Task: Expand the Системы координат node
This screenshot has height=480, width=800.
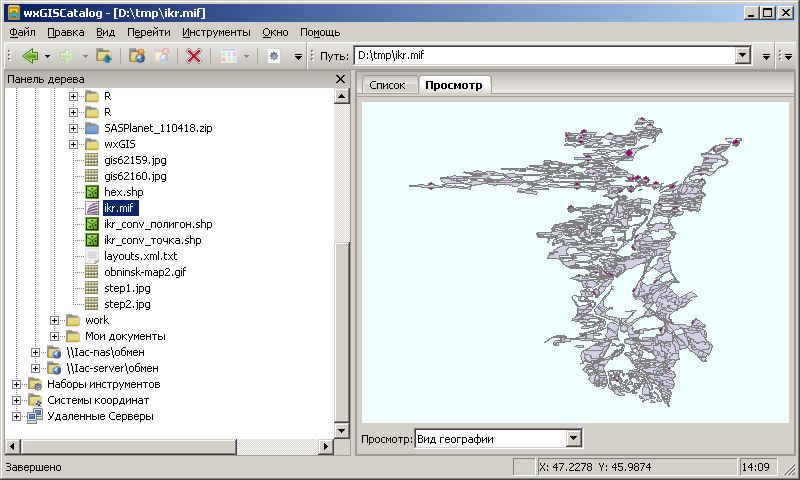Action: (16, 400)
